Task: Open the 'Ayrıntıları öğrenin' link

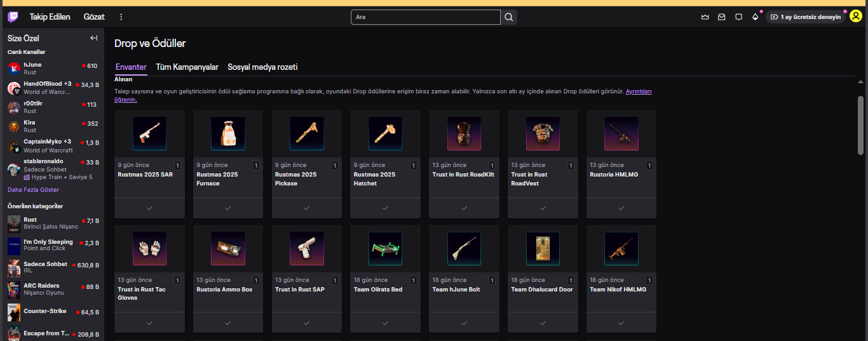Action: 639,92
